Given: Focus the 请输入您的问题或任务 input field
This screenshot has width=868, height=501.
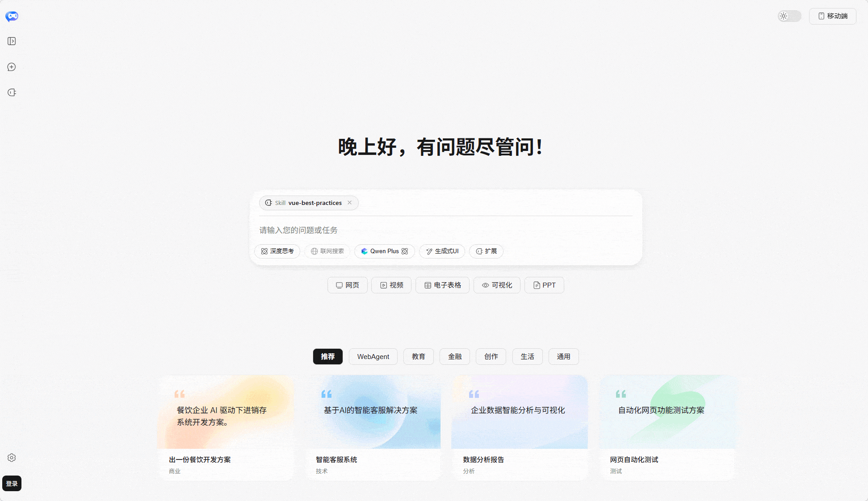Looking at the screenshot, I should [445, 230].
